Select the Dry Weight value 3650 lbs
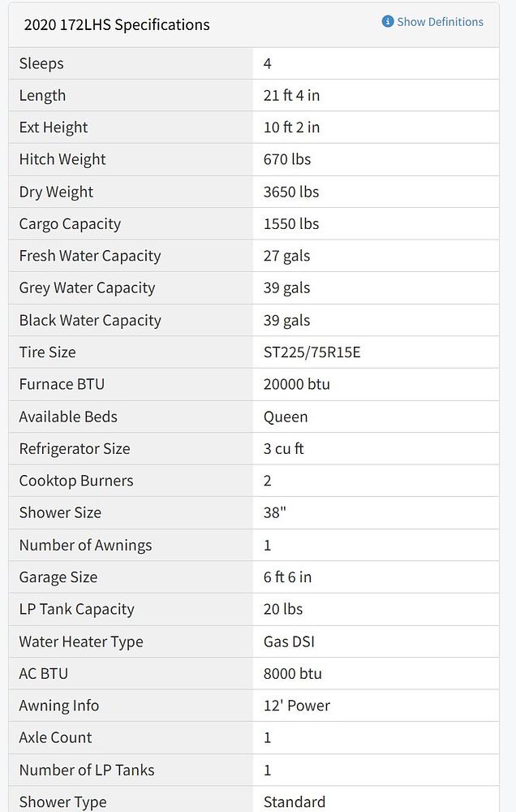 (291, 192)
